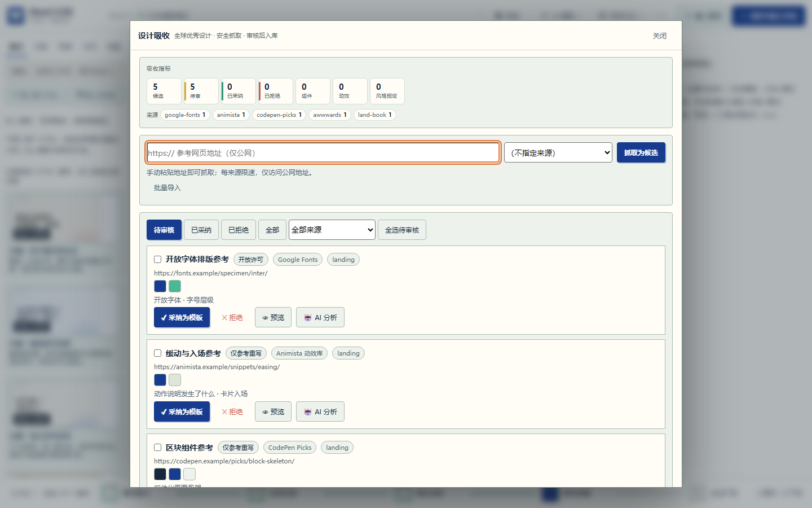Switch to the 待审核 tab

pos(164,230)
